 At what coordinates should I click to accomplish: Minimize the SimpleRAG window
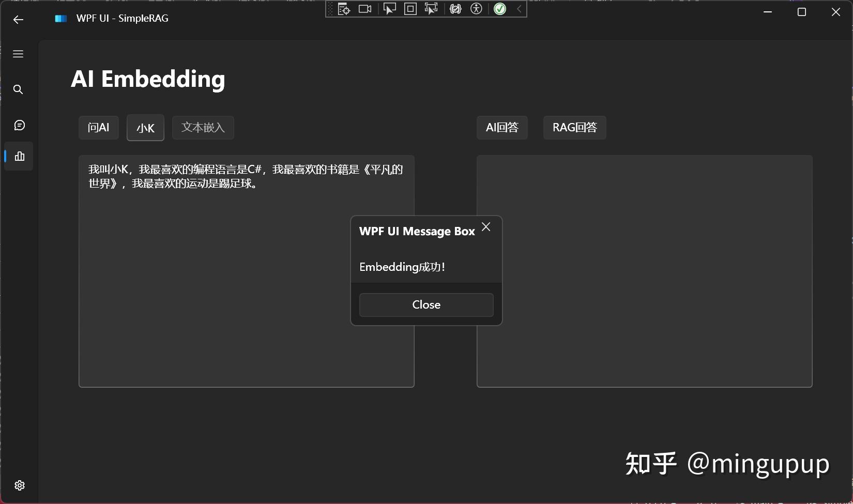(768, 12)
